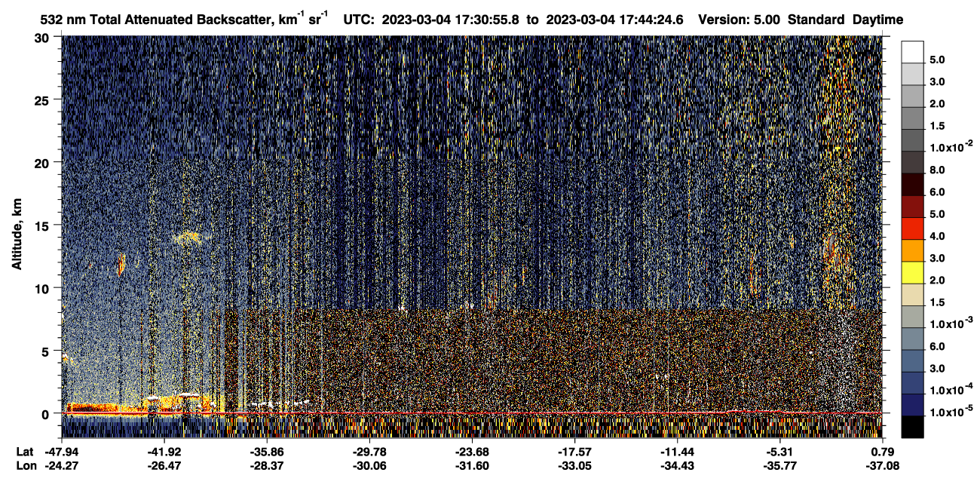Click the 'Daytime' text in the header
This screenshot has height=503, width=980.
click(877, 20)
